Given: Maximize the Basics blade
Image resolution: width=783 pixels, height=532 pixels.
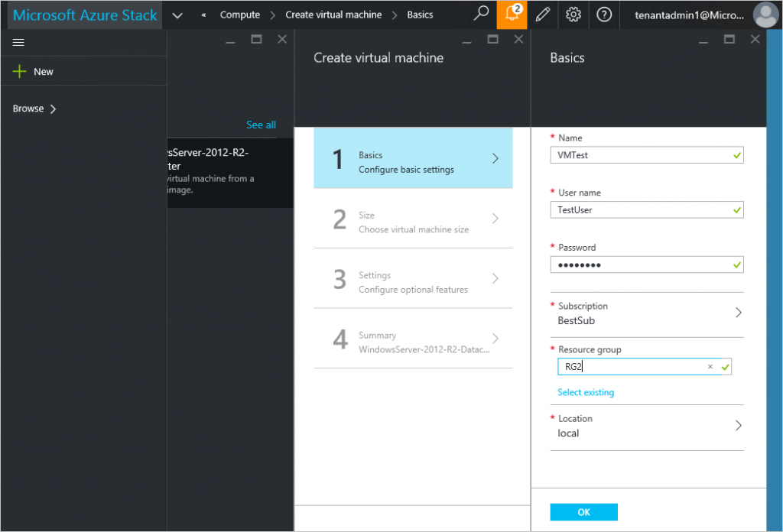Looking at the screenshot, I should (729, 39).
